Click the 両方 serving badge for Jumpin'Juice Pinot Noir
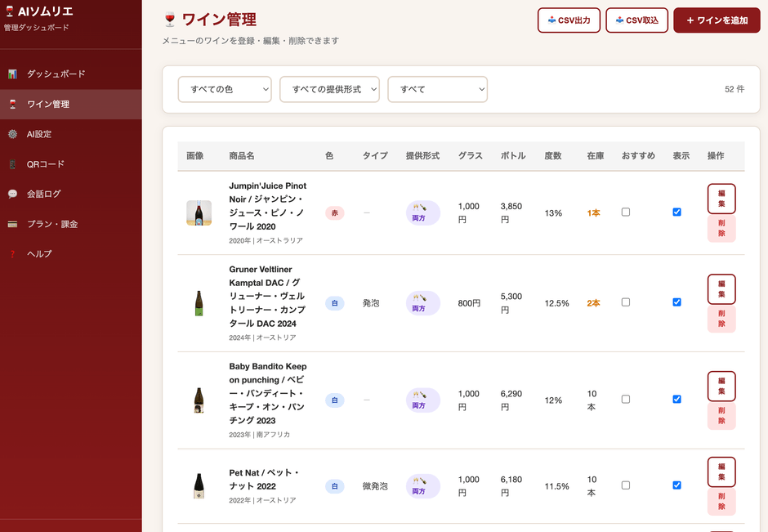Viewport: 768px width, 532px height. [x=422, y=212]
